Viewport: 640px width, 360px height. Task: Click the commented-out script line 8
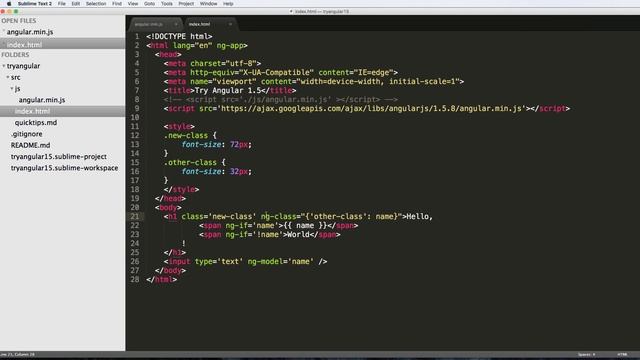click(281, 100)
